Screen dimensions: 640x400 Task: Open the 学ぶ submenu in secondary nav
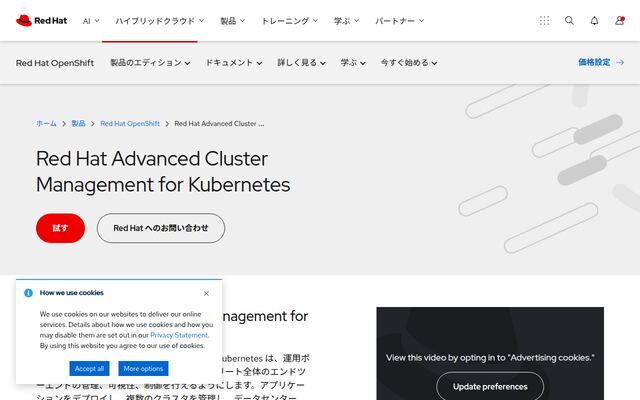tap(353, 63)
